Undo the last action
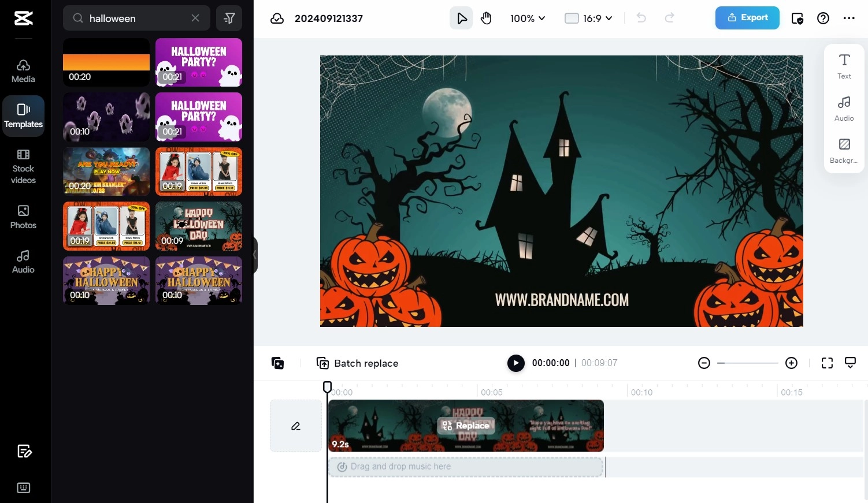868x503 pixels. [641, 18]
